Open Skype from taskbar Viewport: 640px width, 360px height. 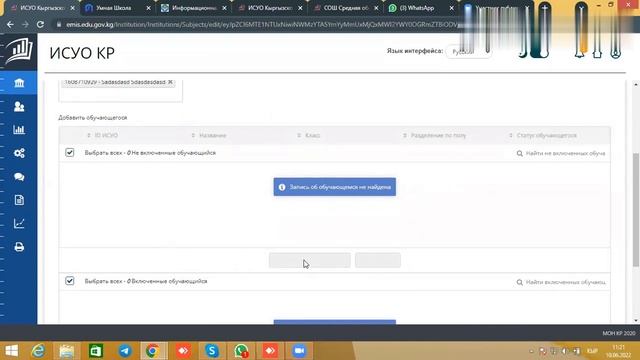tap(212, 351)
